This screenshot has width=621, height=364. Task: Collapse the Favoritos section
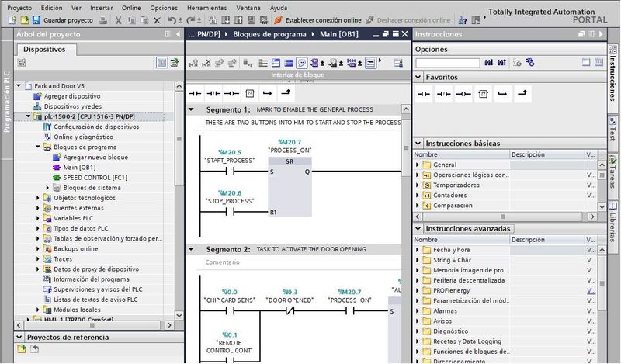tap(419, 77)
